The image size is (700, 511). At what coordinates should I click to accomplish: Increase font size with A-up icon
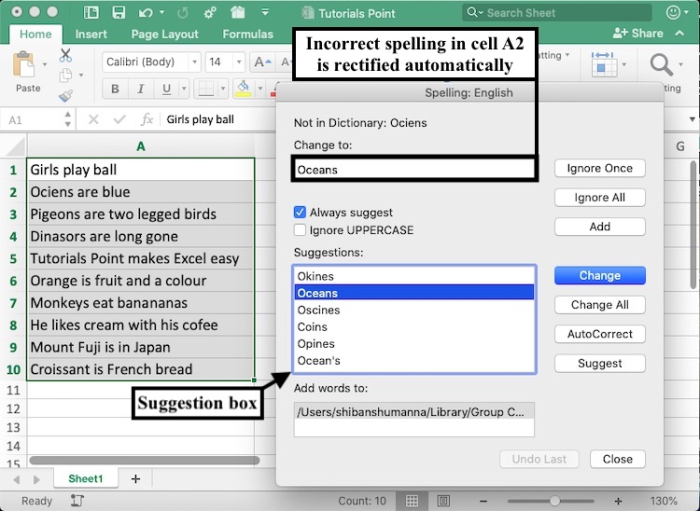tap(262, 62)
